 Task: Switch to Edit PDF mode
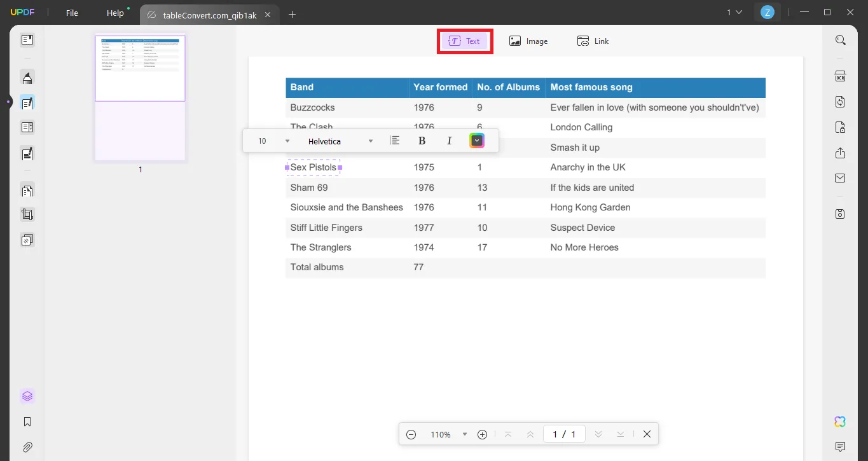point(27,102)
